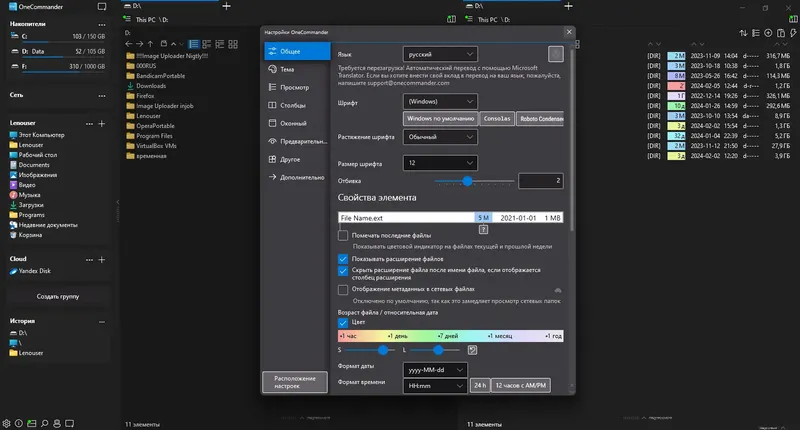This screenshot has height=430, width=800.
Task: Toggle the 'Цвет' file age checkbox
Action: pyautogui.click(x=343, y=322)
